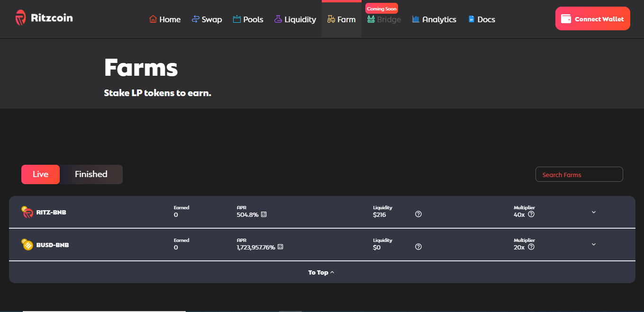The image size is (644, 312).
Task: Switch to Finished farms toggle
Action: 91,174
